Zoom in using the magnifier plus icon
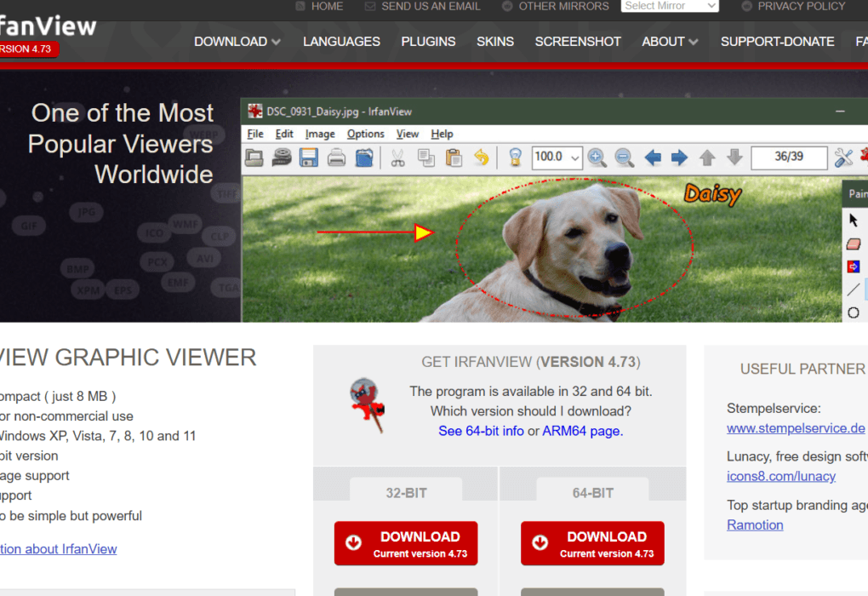Screen dimensions: 868x596 (597, 158)
